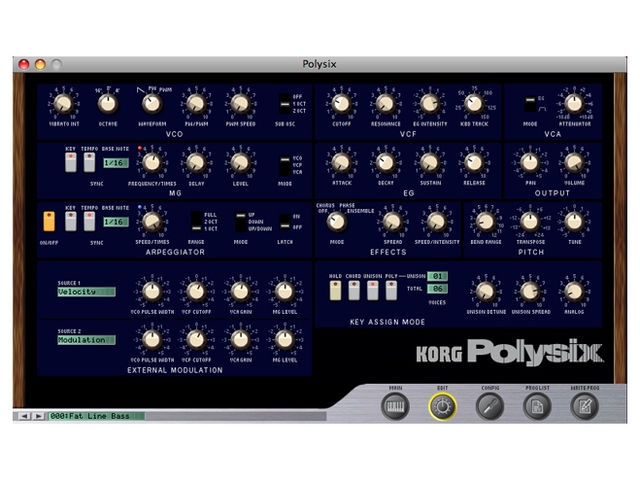The width and height of the screenshot is (640, 480).
Task: Click the Output Pan knob
Action: click(x=530, y=163)
